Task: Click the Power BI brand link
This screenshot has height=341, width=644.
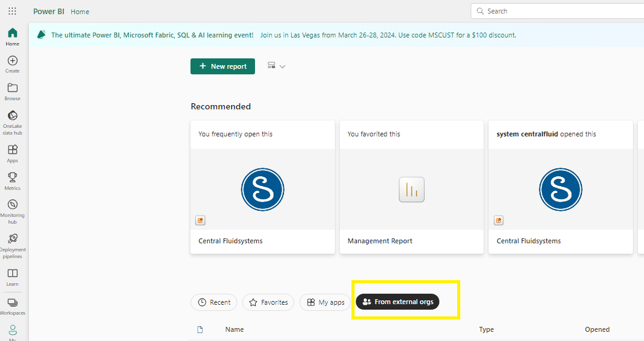Action: 49,12
